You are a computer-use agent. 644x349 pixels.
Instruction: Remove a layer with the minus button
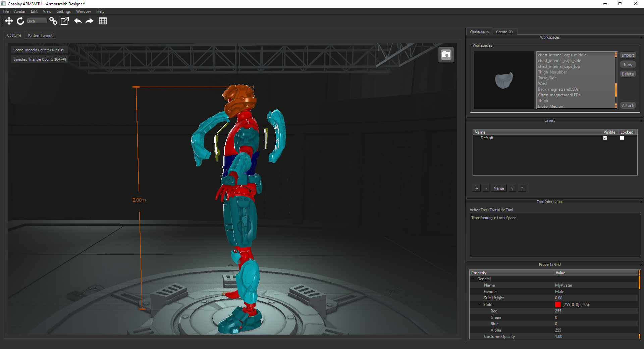(x=486, y=188)
